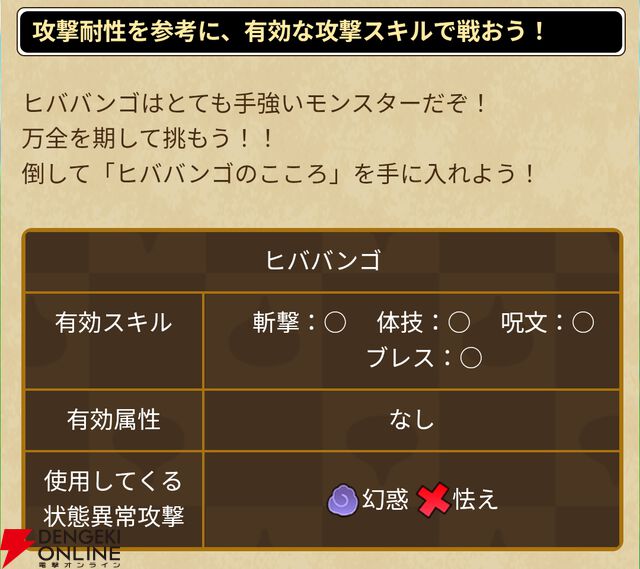The width and height of the screenshot is (640, 569).
Task: Click the 幻惑 status text
Action: pos(385,499)
